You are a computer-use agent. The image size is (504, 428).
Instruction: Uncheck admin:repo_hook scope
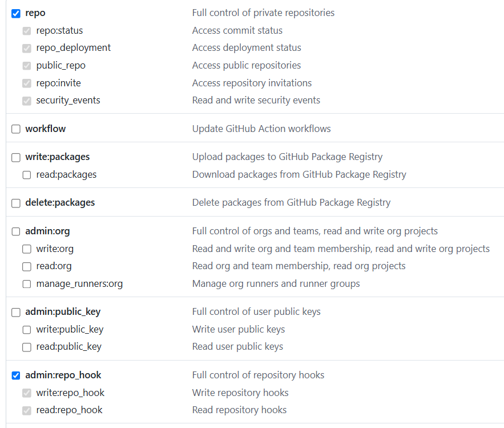16,375
